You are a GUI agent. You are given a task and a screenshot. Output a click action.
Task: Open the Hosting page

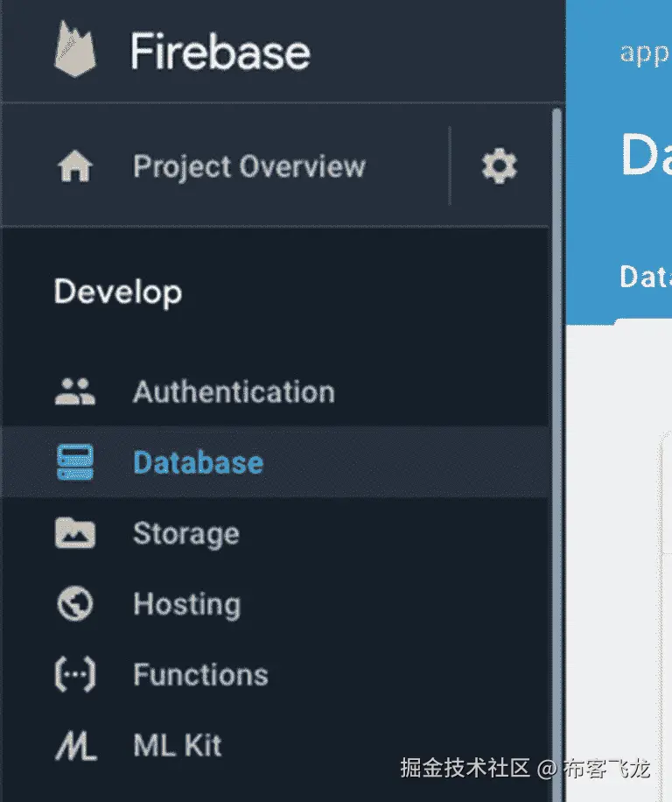186,604
